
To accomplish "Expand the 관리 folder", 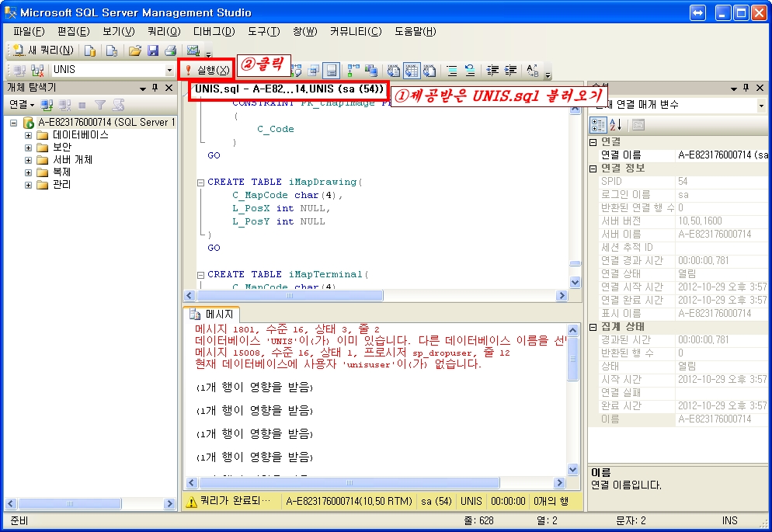I will pos(28,185).
